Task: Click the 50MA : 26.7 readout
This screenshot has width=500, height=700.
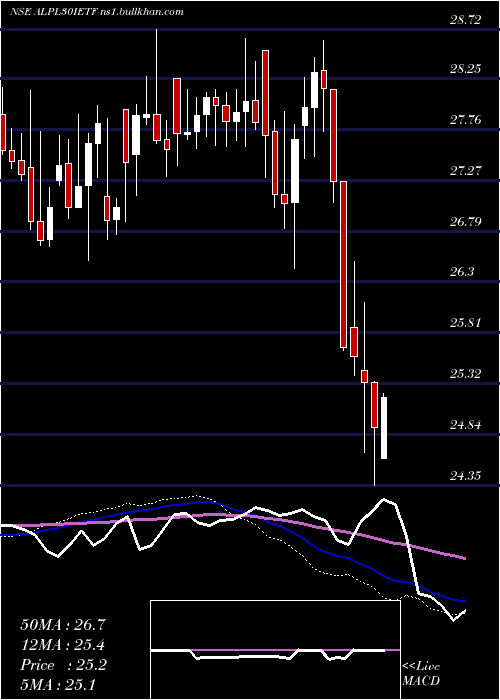Action: click(63, 625)
